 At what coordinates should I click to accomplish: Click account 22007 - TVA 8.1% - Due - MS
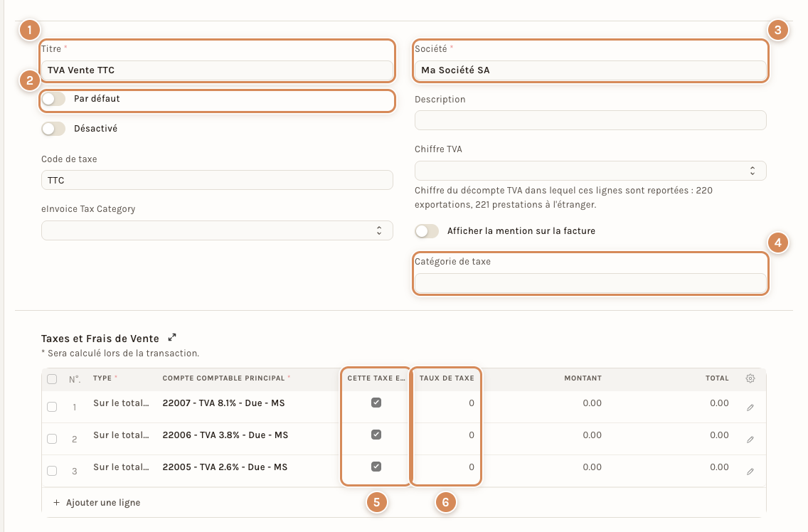tap(223, 403)
